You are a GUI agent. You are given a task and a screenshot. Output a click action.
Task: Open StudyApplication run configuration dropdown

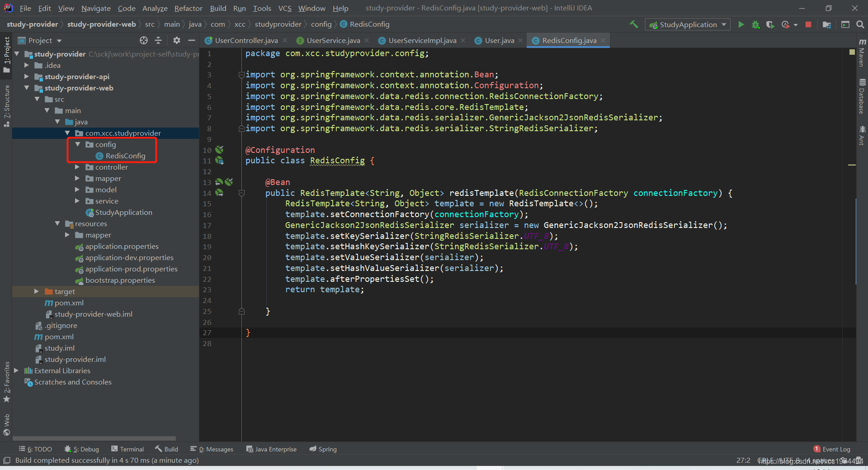688,24
